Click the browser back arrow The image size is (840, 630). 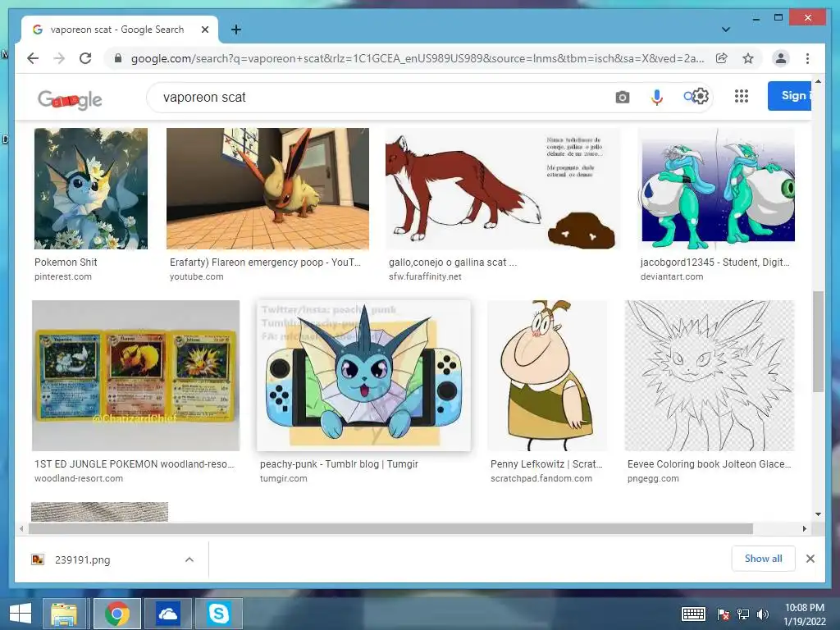click(x=33, y=58)
